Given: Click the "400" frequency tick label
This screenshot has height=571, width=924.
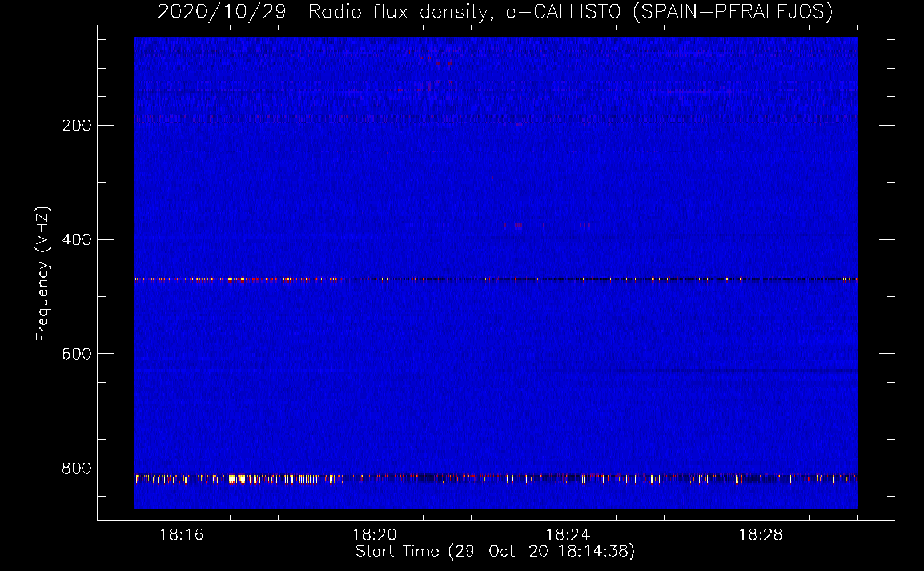Looking at the screenshot, I should [77, 240].
